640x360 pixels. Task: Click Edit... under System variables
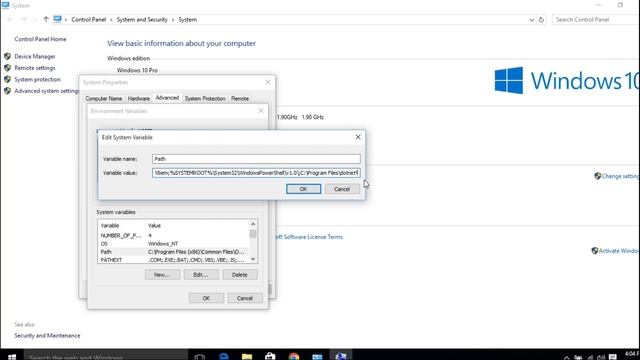click(x=201, y=275)
